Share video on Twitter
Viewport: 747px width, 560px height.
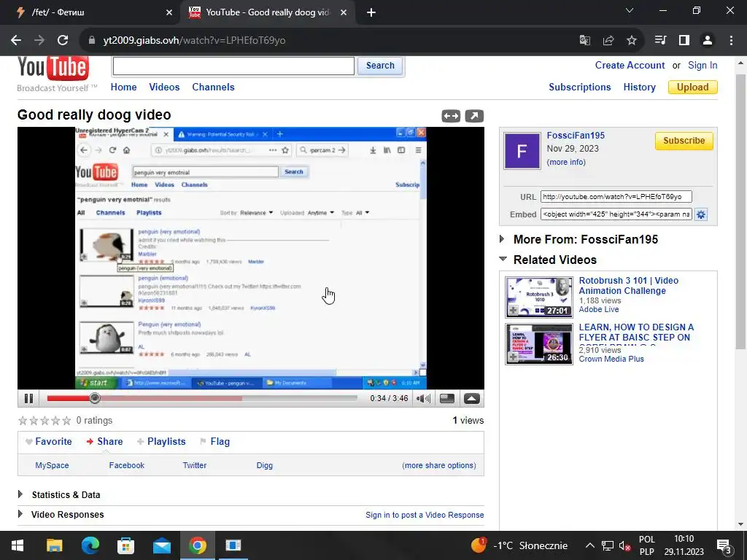point(194,465)
